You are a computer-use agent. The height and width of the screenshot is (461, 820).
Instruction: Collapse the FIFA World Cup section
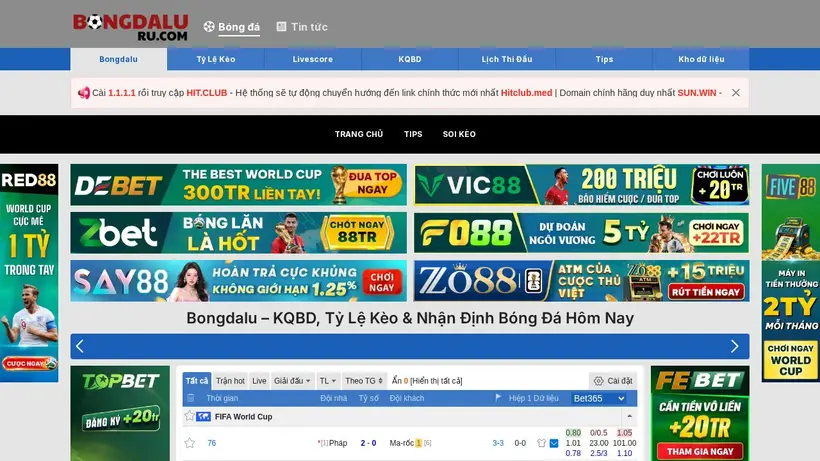point(630,417)
